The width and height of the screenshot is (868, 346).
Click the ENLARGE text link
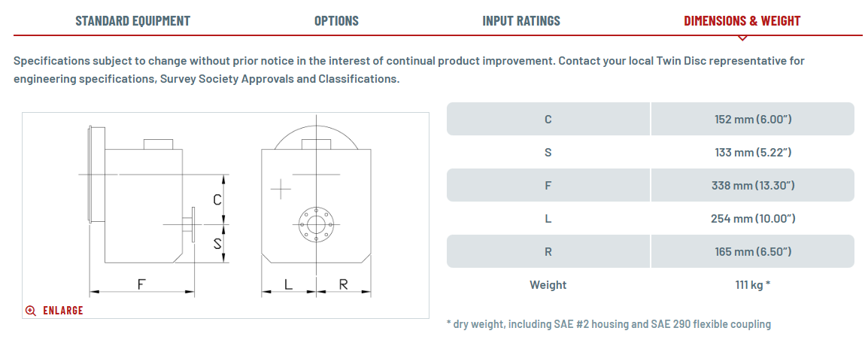[62, 311]
